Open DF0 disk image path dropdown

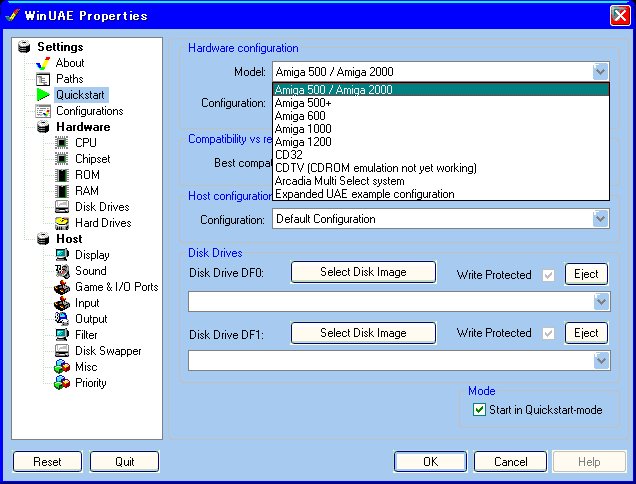click(x=602, y=302)
